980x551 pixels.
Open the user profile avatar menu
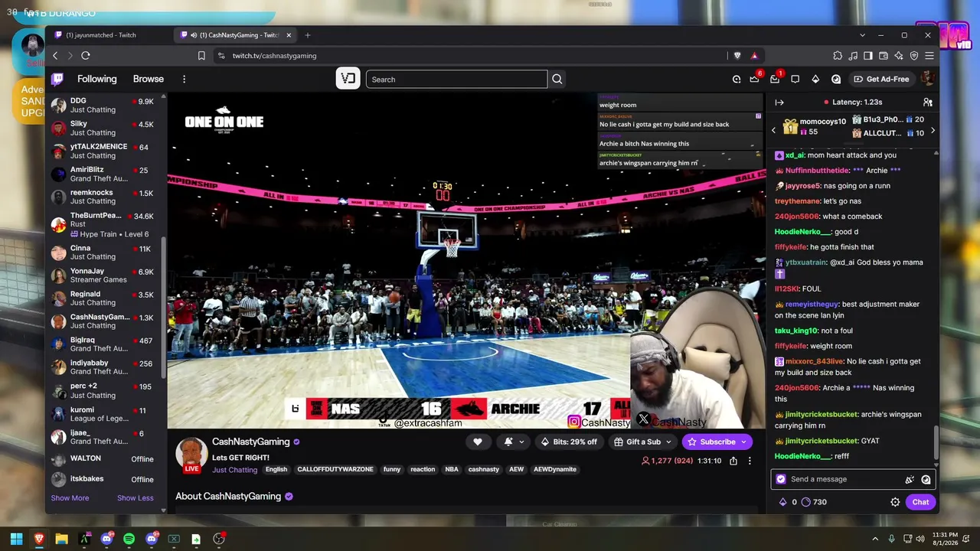tap(927, 79)
